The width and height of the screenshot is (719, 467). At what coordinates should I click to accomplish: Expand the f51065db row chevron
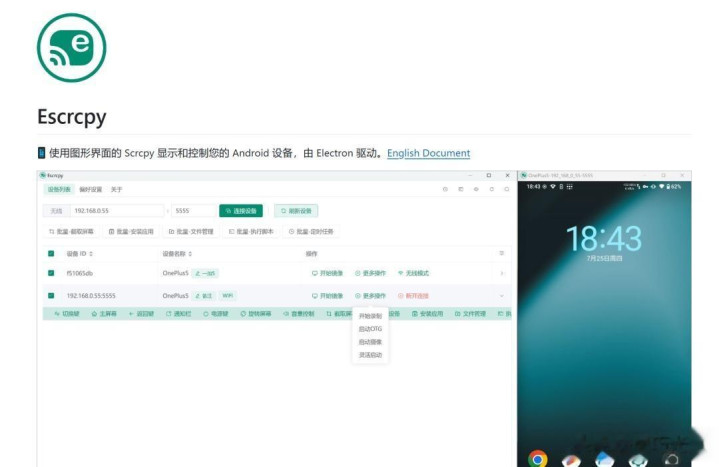[502, 273]
